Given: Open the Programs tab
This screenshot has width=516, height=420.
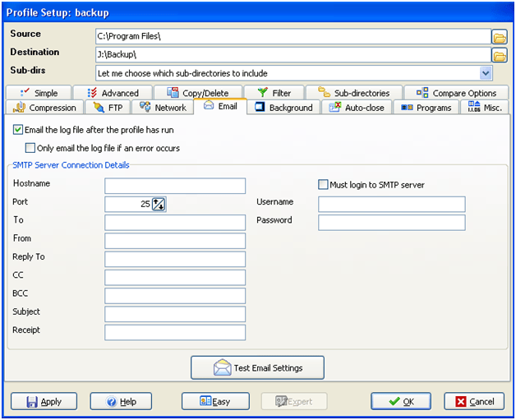Looking at the screenshot, I should pos(426,108).
